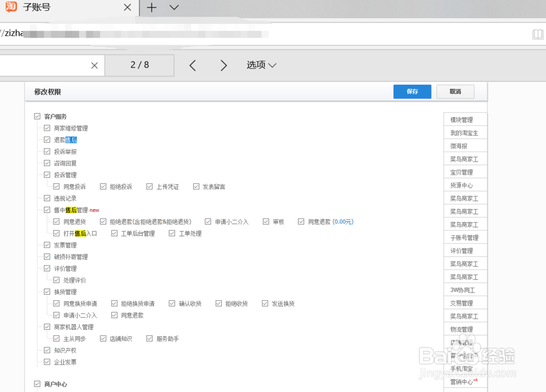The width and height of the screenshot is (546, 392).
Task: Uncheck 商家维修管理 permission
Action: point(47,128)
